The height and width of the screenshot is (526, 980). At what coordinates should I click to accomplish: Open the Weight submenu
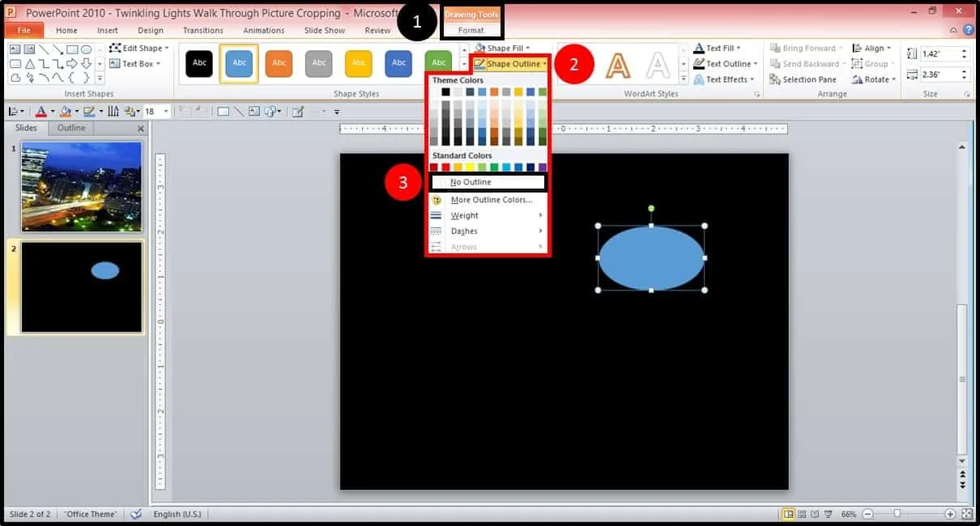(488, 216)
